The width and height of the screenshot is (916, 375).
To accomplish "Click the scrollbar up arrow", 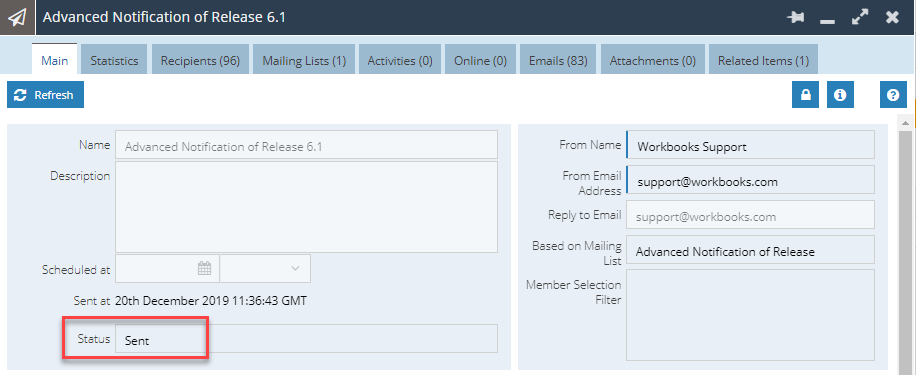I will click(x=905, y=123).
